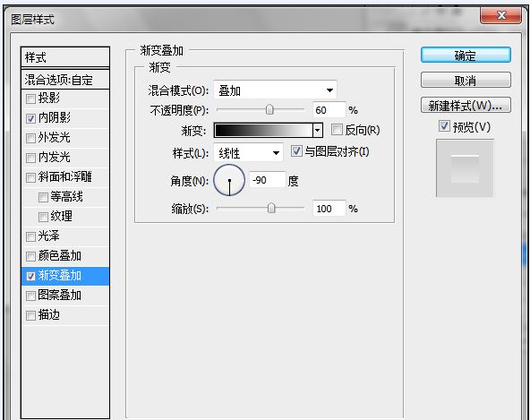The width and height of the screenshot is (530, 420).
Task: Open the 图案叠加 settings row label
Action: click(x=60, y=296)
